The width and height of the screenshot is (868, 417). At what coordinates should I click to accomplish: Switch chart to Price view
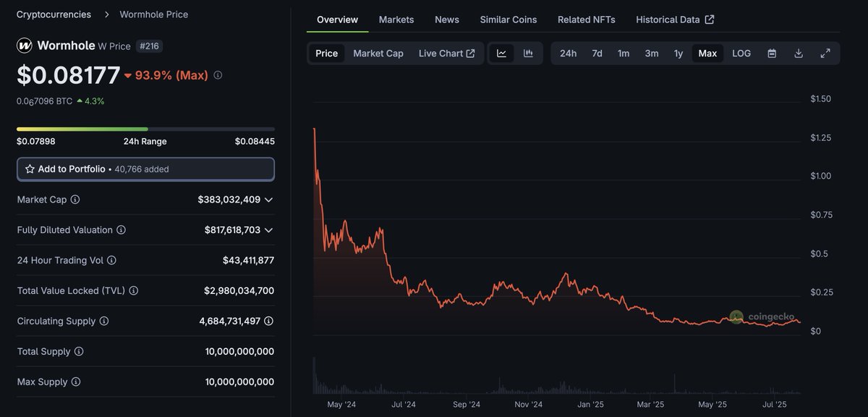coord(327,53)
